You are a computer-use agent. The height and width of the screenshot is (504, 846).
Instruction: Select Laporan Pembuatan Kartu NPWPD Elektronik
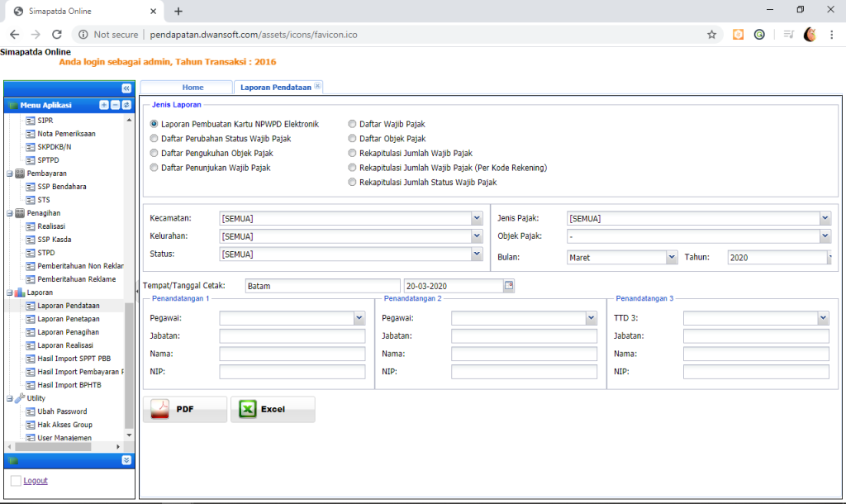pyautogui.click(x=154, y=124)
